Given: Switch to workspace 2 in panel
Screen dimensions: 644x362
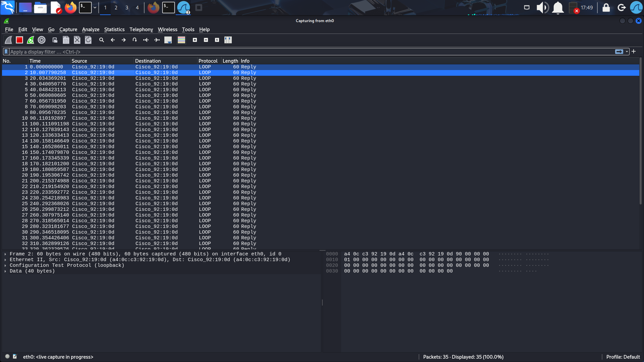Looking at the screenshot, I should pyautogui.click(x=116, y=7).
